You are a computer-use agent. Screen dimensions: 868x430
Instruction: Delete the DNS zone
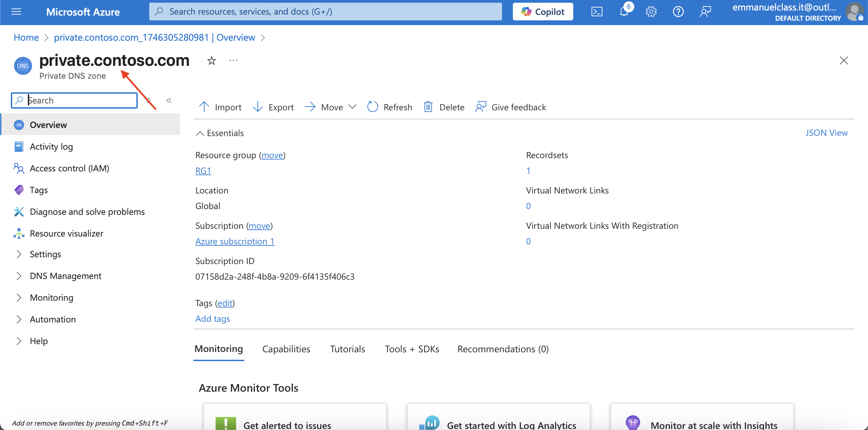[x=444, y=107]
